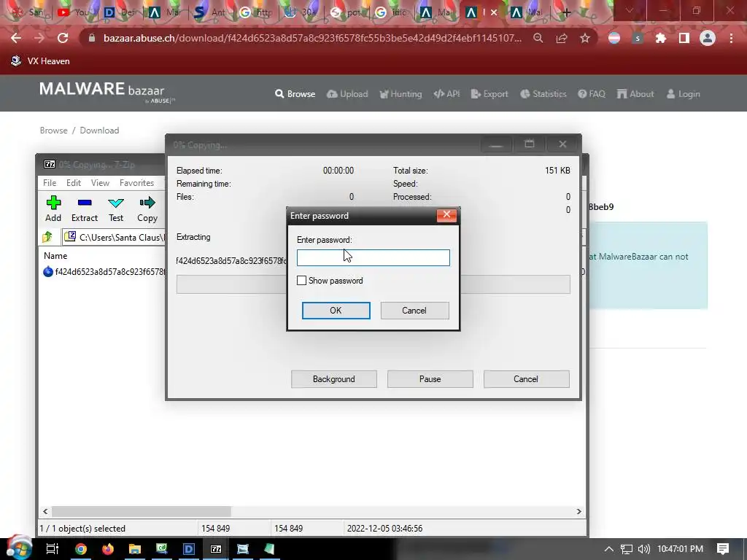Image resolution: width=747 pixels, height=560 pixels.
Task: Cancel the Enter password dialog
Action: (414, 311)
